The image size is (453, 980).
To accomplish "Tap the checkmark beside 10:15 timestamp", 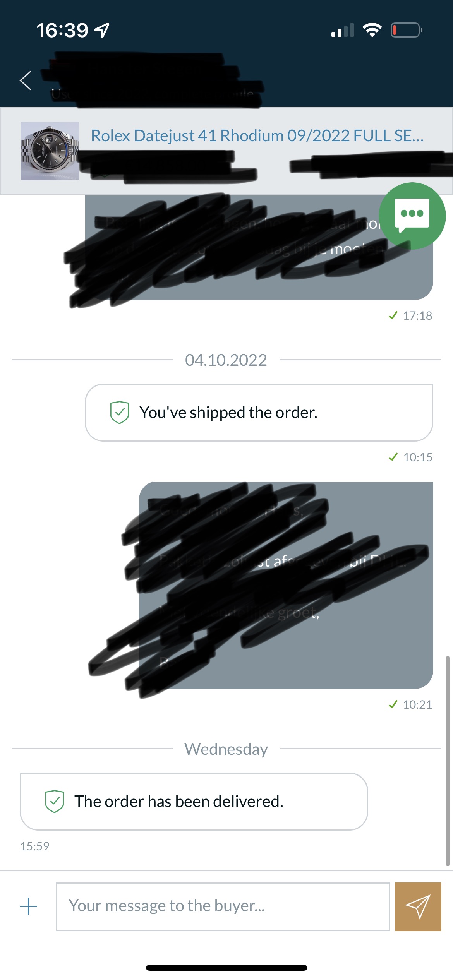I will [393, 457].
